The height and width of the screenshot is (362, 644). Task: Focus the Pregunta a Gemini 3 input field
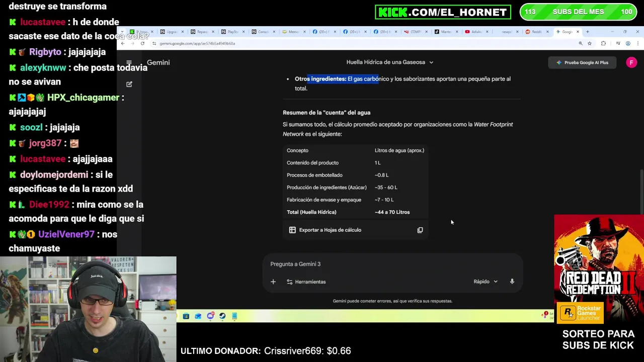(392, 264)
